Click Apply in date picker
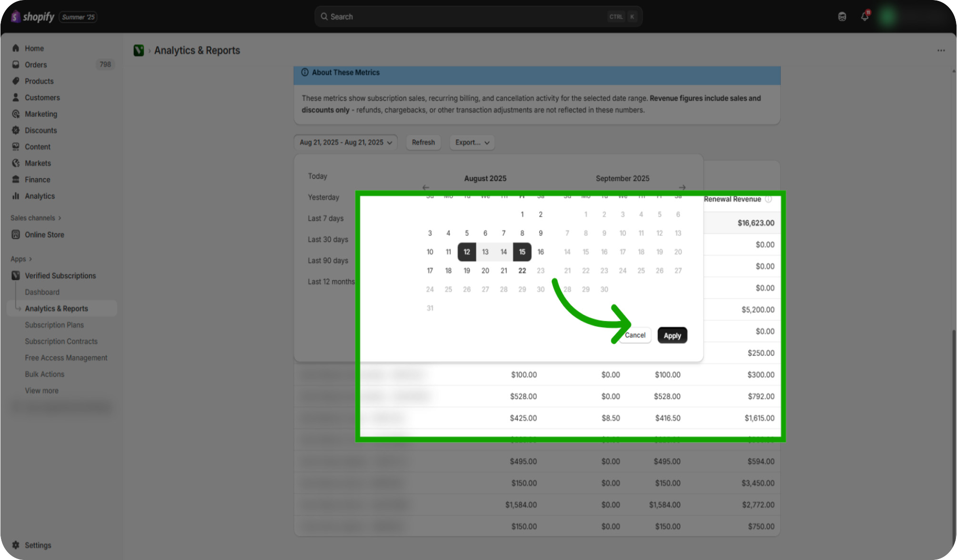The height and width of the screenshot is (560, 957). (x=672, y=335)
